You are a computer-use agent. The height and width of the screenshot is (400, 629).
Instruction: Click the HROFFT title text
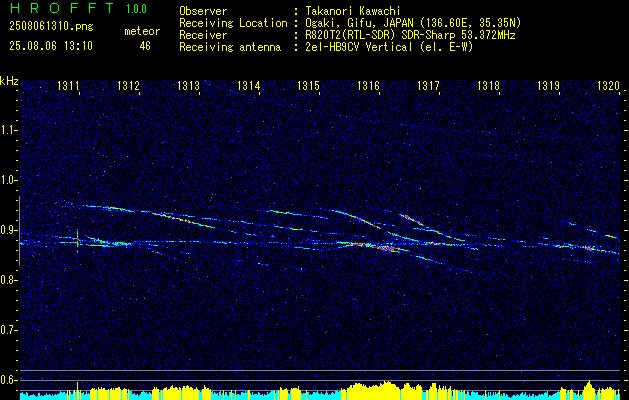(x=63, y=8)
